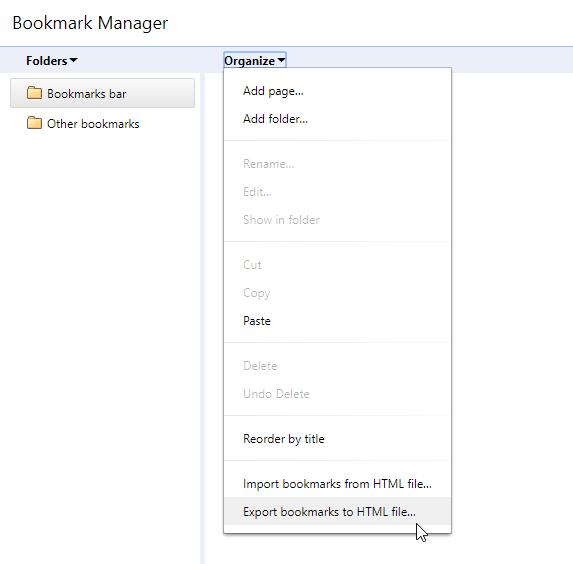Image resolution: width=573 pixels, height=564 pixels.
Task: Click the disabled Edit... entry
Action: click(337, 192)
